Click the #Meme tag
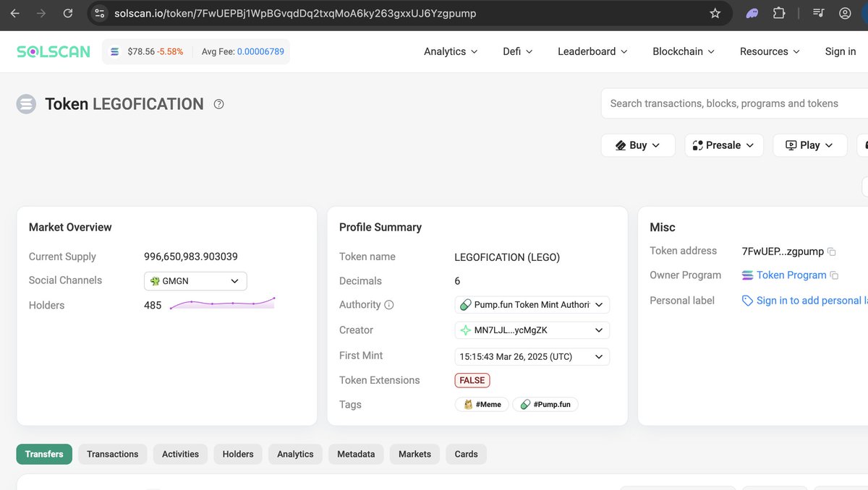Viewport: 868px width, 490px height. [x=482, y=405]
